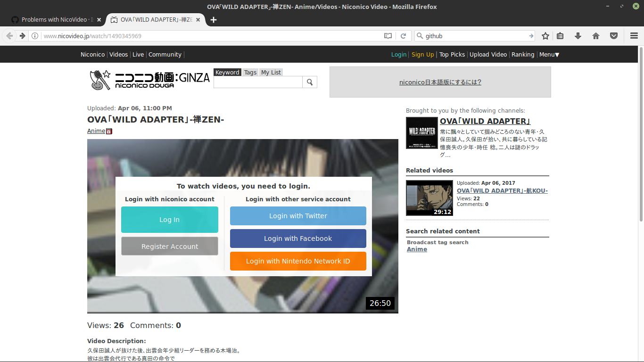
Task: Go forward using Firefox forward arrow
Action: [22, 36]
